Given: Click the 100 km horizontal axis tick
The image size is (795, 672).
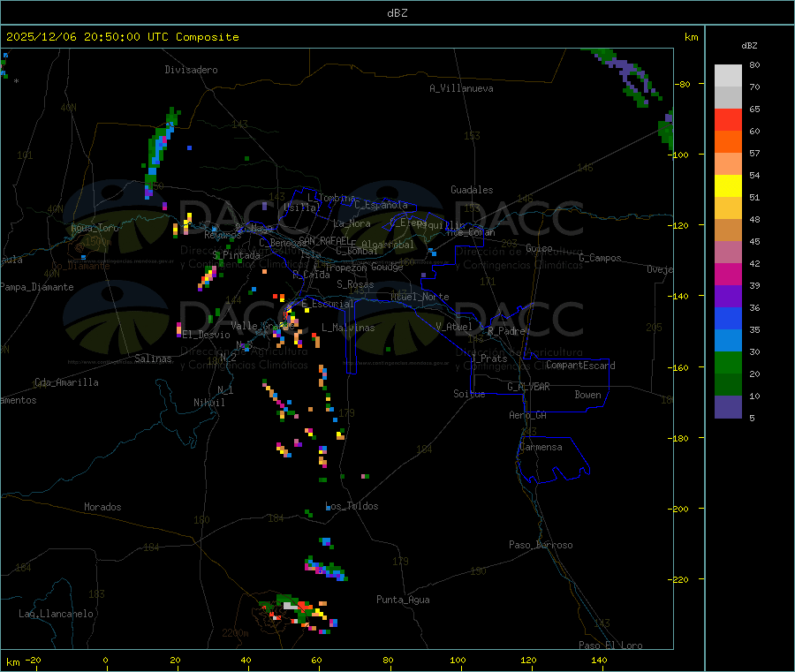Looking at the screenshot, I should (458, 660).
